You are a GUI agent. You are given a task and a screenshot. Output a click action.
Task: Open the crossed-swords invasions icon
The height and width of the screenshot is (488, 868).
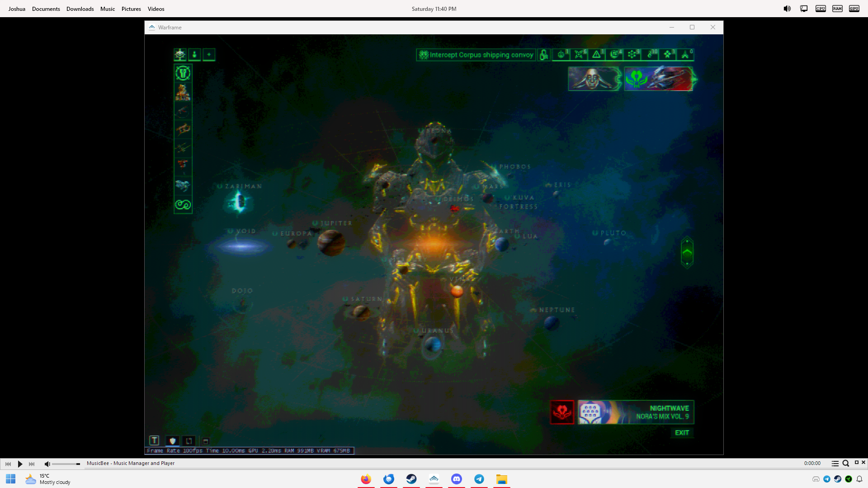click(x=579, y=55)
